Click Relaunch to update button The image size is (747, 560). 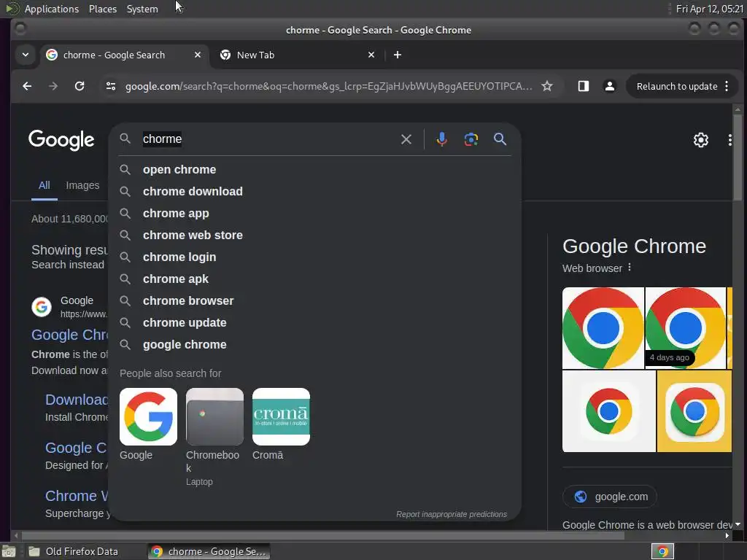click(x=676, y=86)
